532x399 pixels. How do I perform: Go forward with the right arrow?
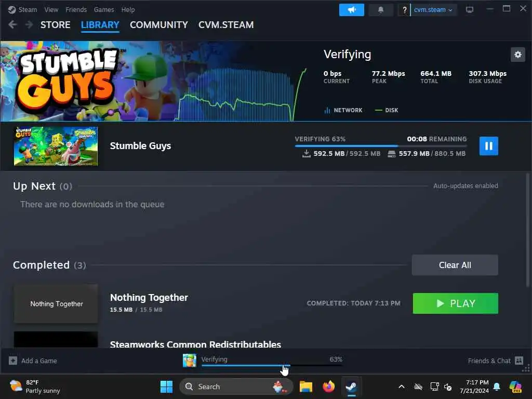29,24
